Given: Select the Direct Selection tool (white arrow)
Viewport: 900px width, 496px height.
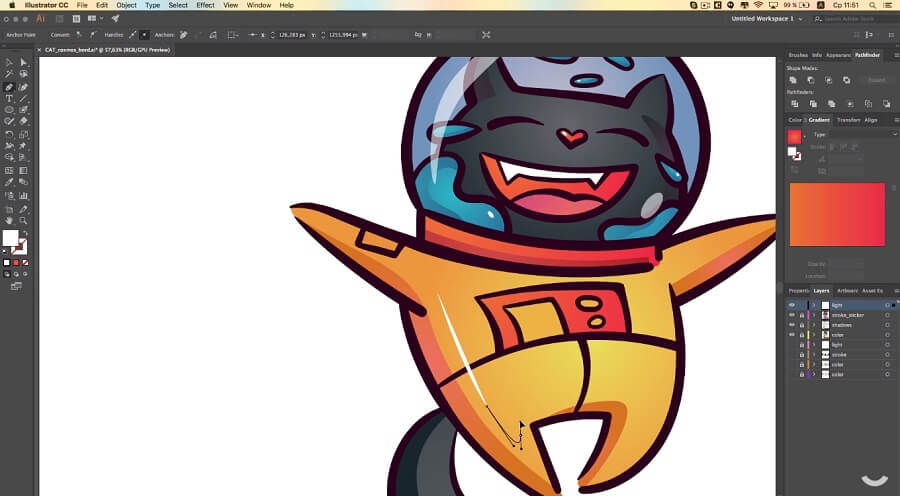Looking at the screenshot, I should (x=24, y=62).
